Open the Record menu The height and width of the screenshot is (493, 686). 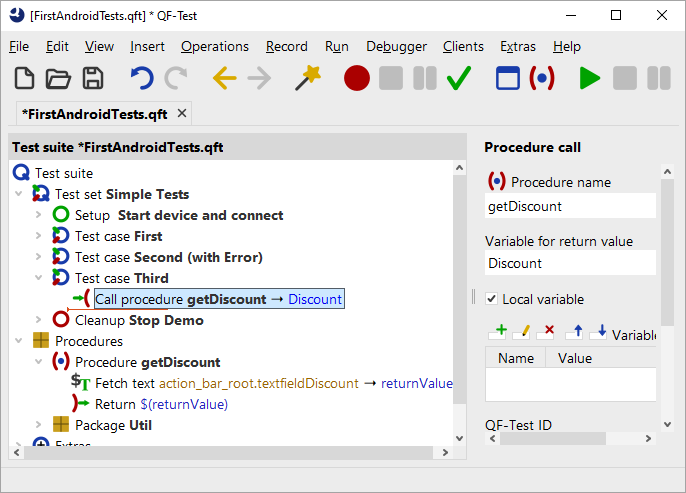[286, 46]
